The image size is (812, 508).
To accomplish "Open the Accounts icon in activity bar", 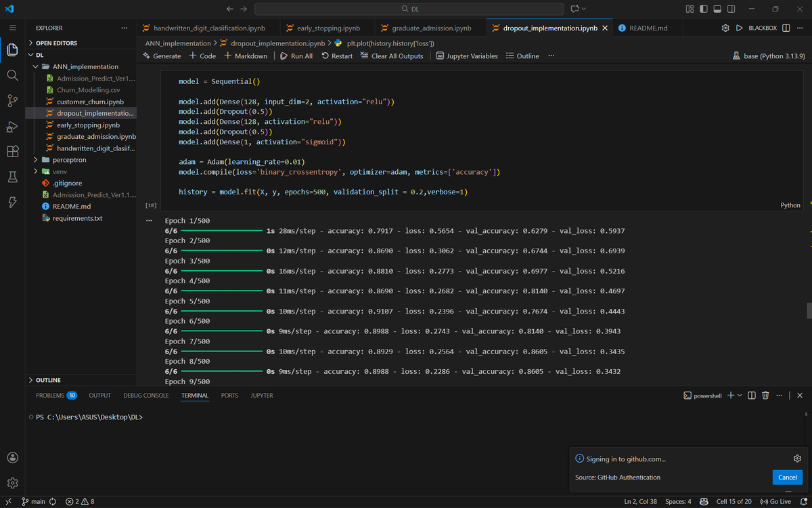I will [x=12, y=458].
